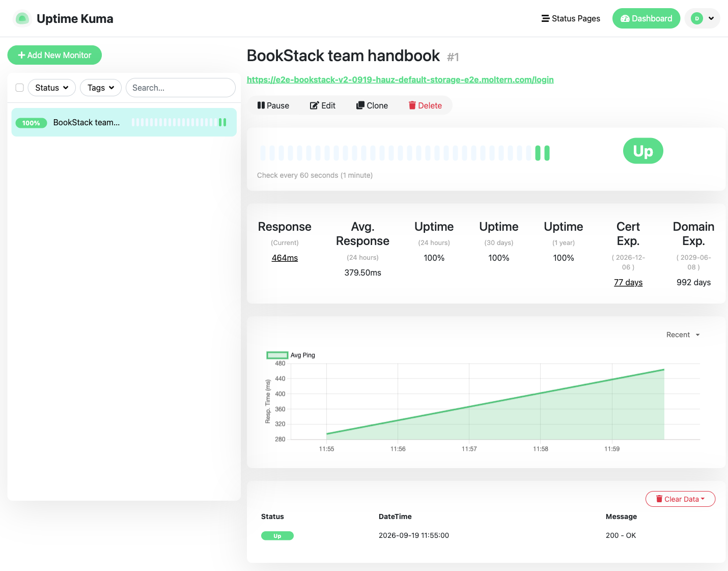
Task: Click the 200 - OK message cell
Action: [621, 535]
